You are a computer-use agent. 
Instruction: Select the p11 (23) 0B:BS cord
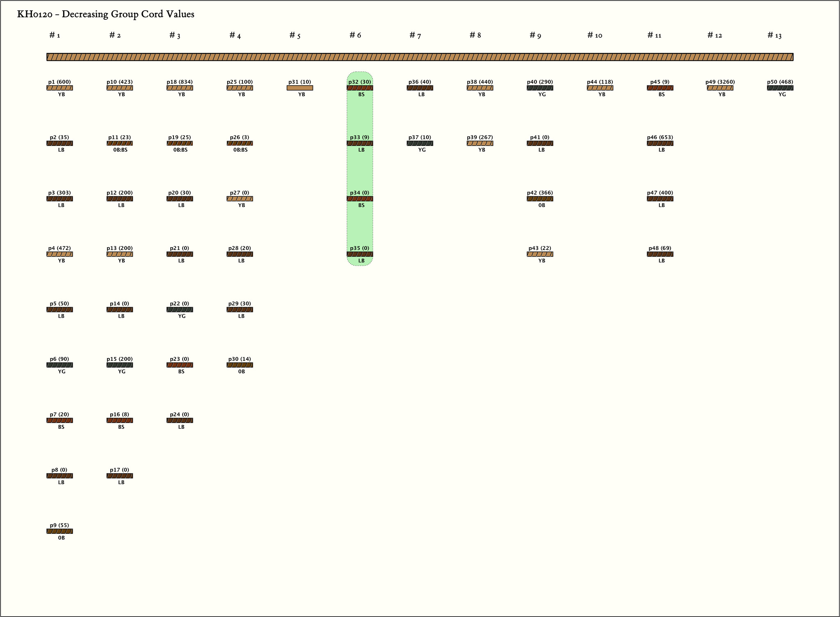tap(119, 143)
